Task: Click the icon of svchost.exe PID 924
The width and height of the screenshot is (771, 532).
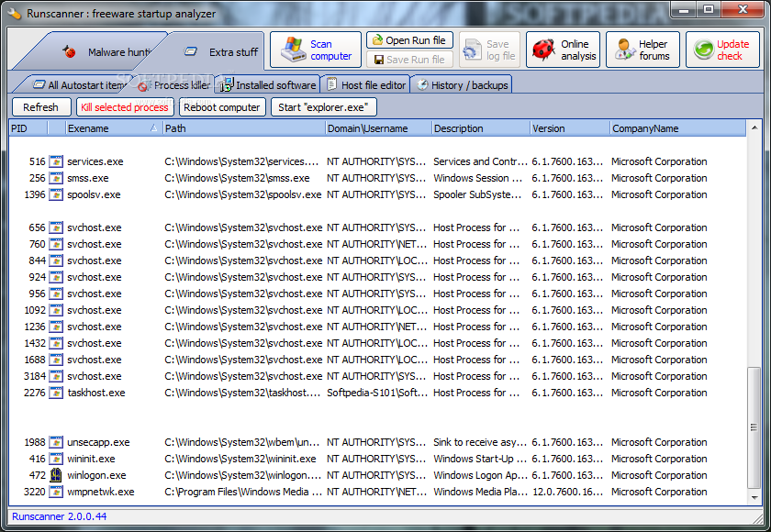Action: click(x=56, y=277)
